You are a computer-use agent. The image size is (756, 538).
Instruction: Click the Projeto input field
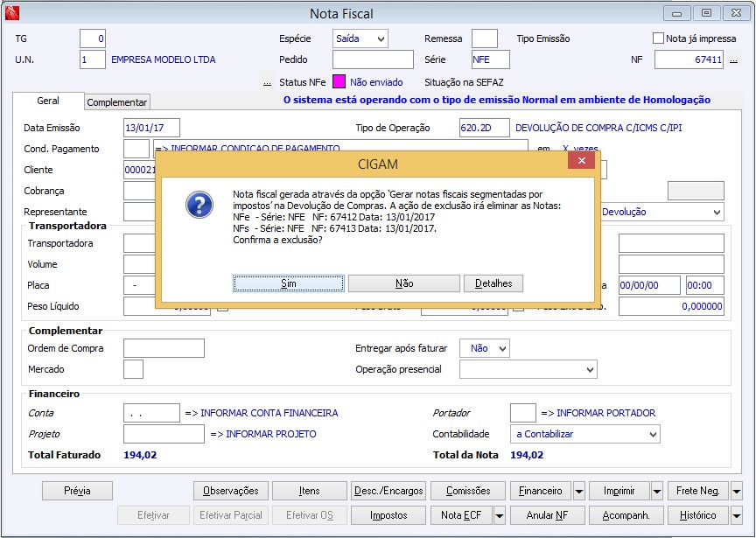coord(164,434)
